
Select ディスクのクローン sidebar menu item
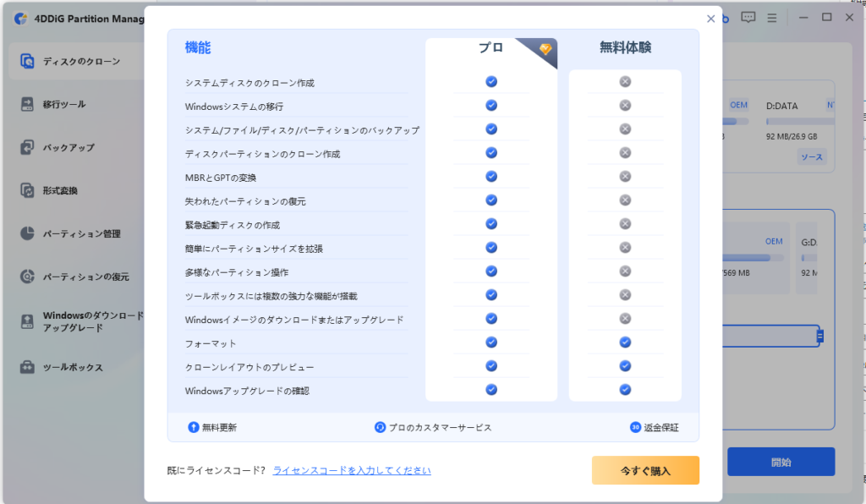(x=77, y=61)
